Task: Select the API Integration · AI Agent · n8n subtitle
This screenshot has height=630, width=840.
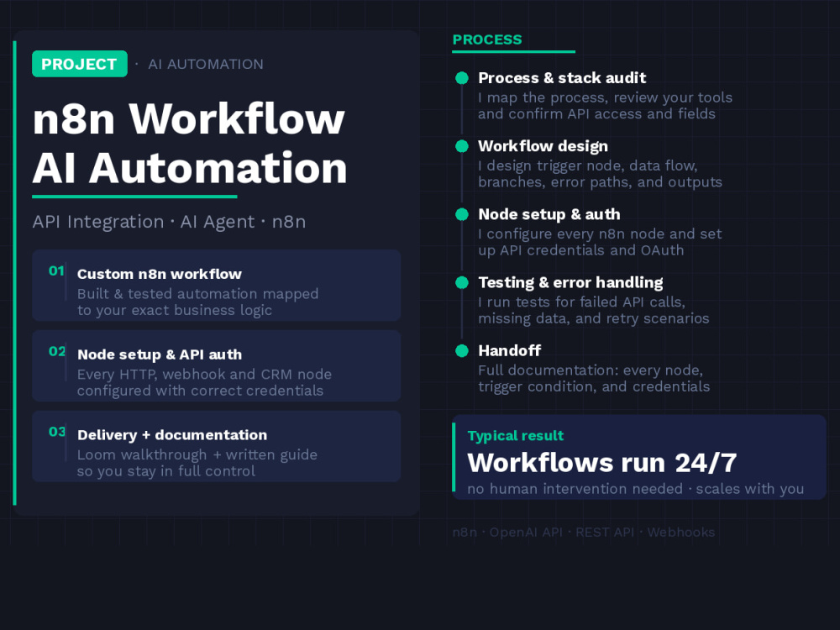Action: tap(169, 222)
